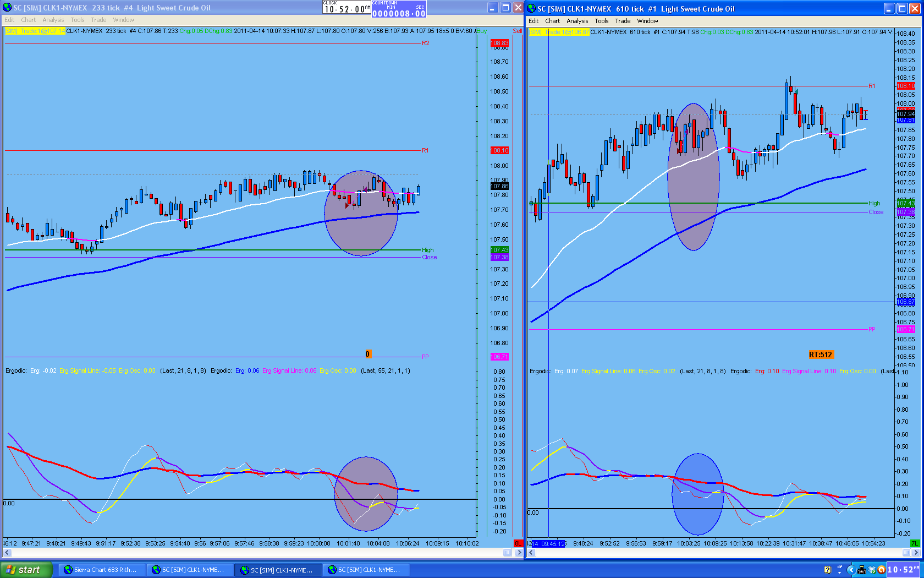Screen dimensions: 924x578
Task: Expand hidden tray icons with the blue arrow
Action: (851, 570)
